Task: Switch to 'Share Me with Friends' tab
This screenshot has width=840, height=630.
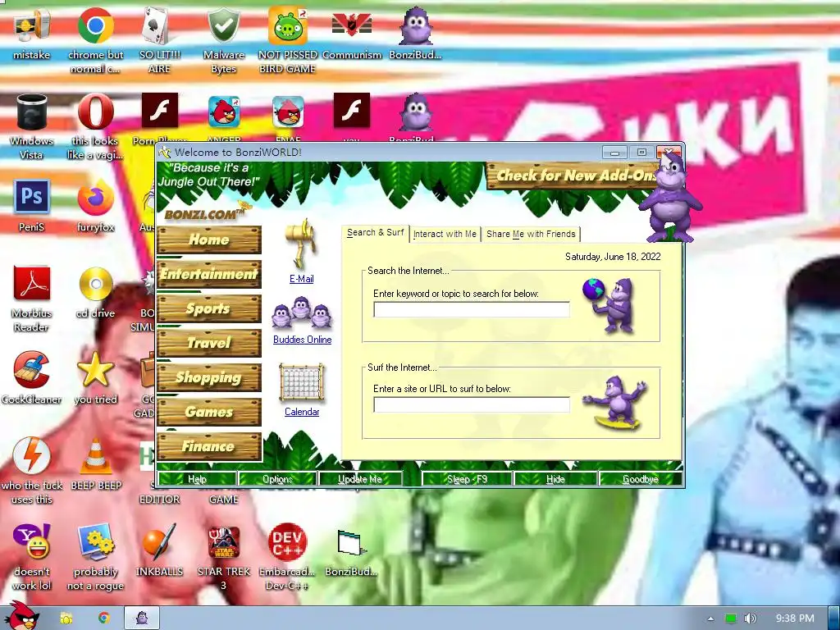Action: (531, 234)
